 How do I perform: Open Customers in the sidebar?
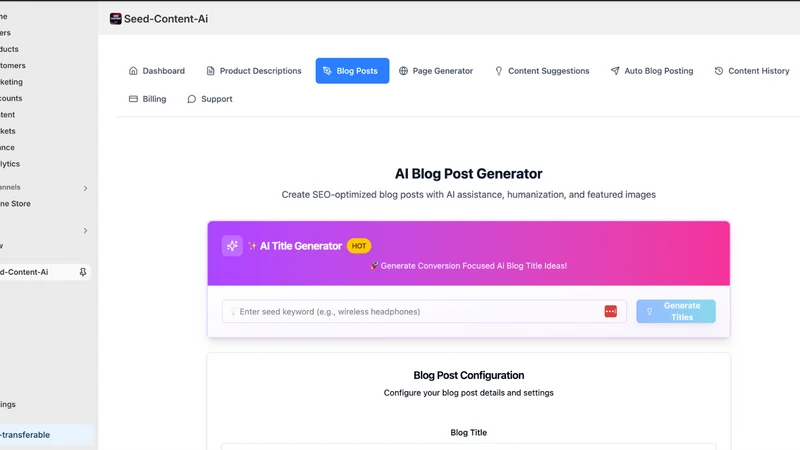[x=13, y=65]
